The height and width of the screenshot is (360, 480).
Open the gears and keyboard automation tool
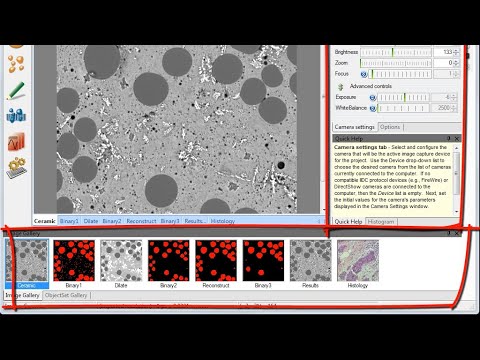(16, 168)
